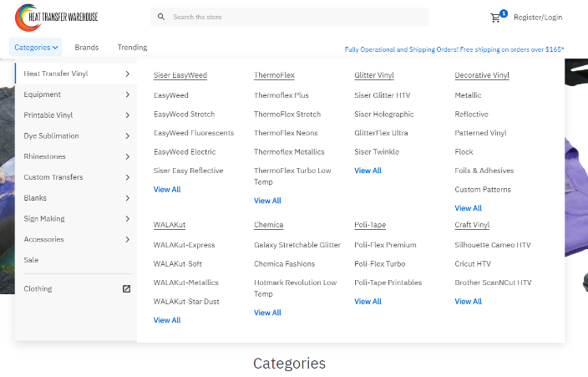
Task: Open Siser Easy Reflective link
Action: click(188, 171)
